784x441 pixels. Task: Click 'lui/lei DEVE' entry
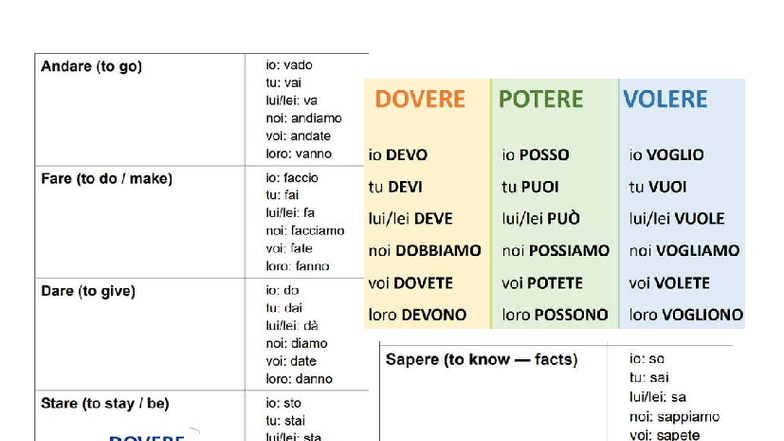coord(410,219)
